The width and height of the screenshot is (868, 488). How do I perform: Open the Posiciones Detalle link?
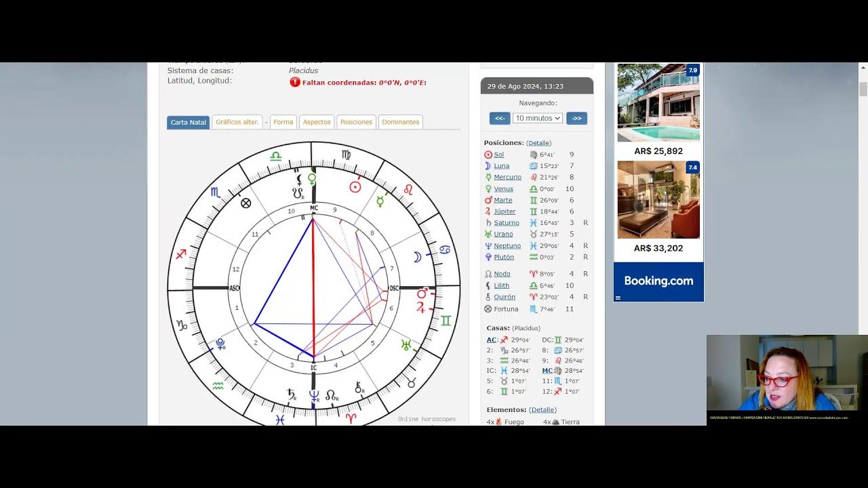pyautogui.click(x=539, y=143)
